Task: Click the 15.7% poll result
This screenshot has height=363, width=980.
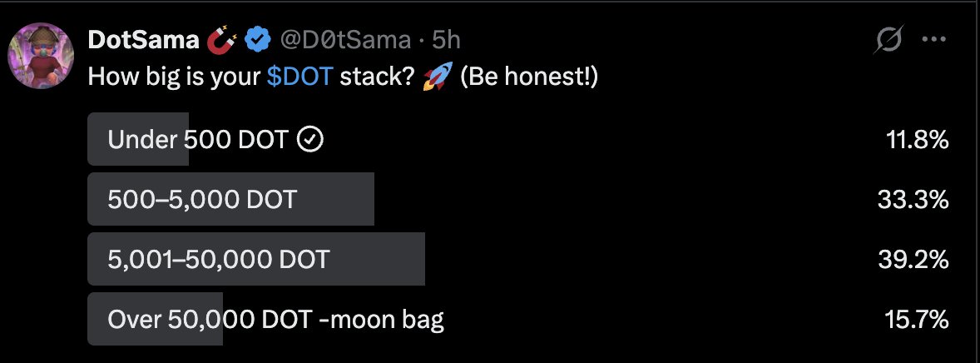Action: (917, 320)
